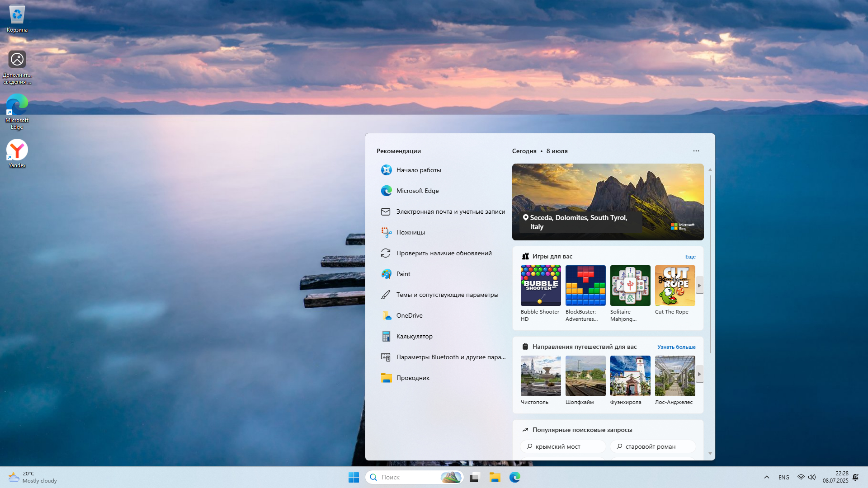
Task: Open OneDrive from the recommendations list
Action: (x=409, y=315)
